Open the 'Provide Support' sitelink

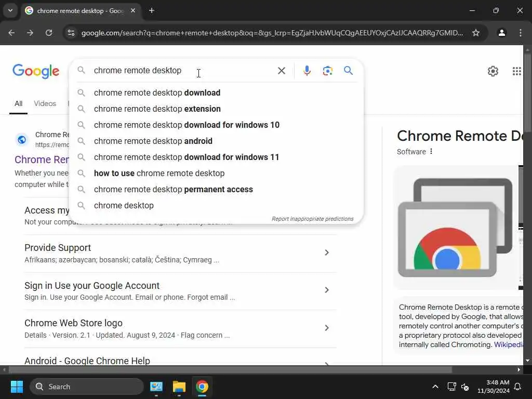(58, 248)
